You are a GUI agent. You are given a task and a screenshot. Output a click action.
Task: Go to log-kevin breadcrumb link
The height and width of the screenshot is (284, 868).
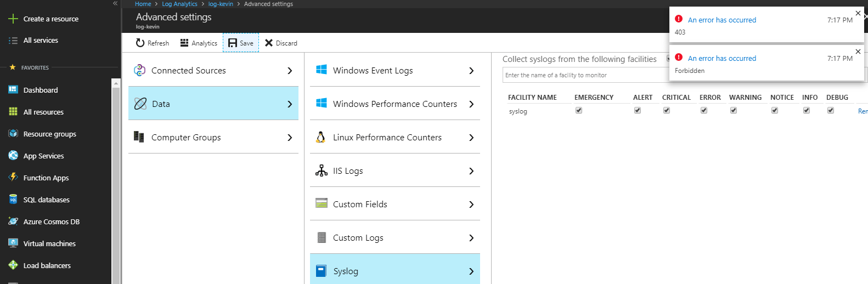[221, 4]
